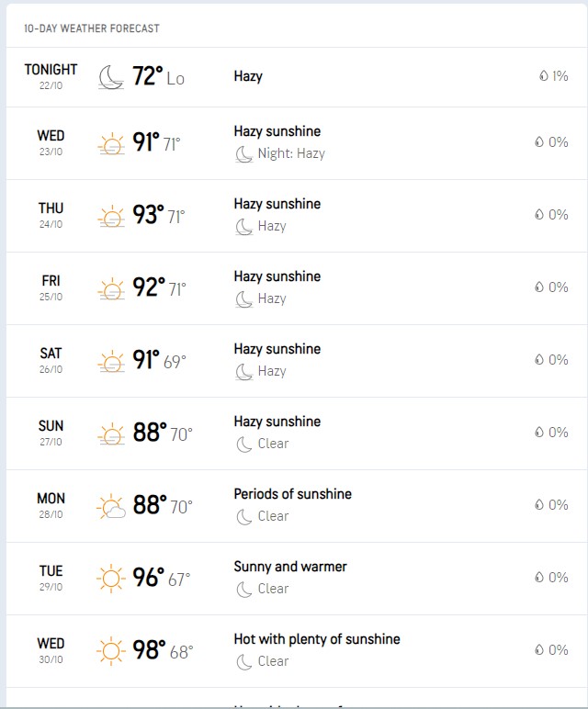Click the night moon icon under Sunny and warmer
This screenshot has height=709, width=588.
tap(244, 589)
